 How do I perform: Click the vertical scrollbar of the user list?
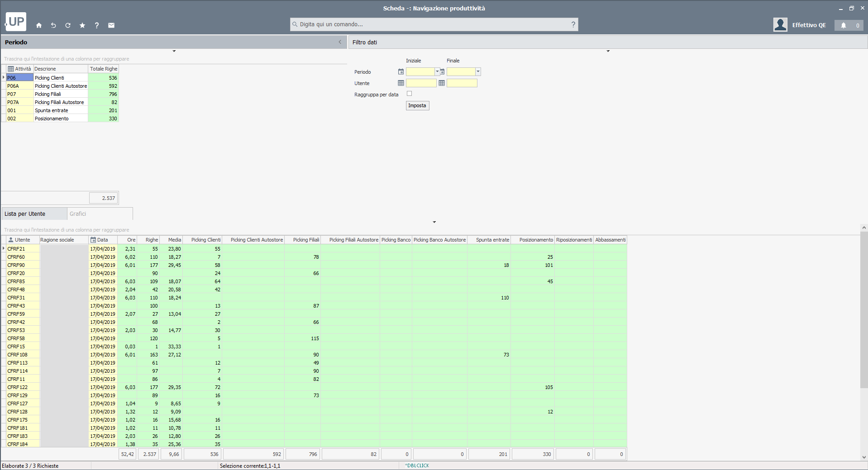click(x=864, y=310)
